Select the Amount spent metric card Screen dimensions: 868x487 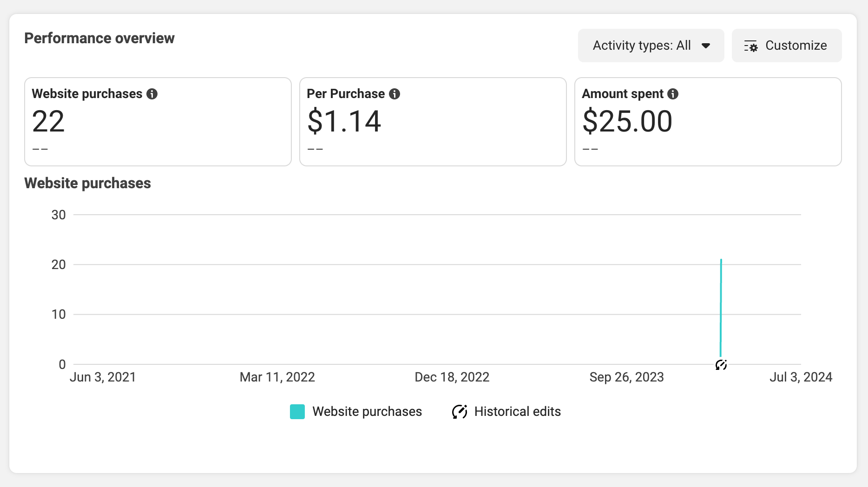tap(708, 122)
